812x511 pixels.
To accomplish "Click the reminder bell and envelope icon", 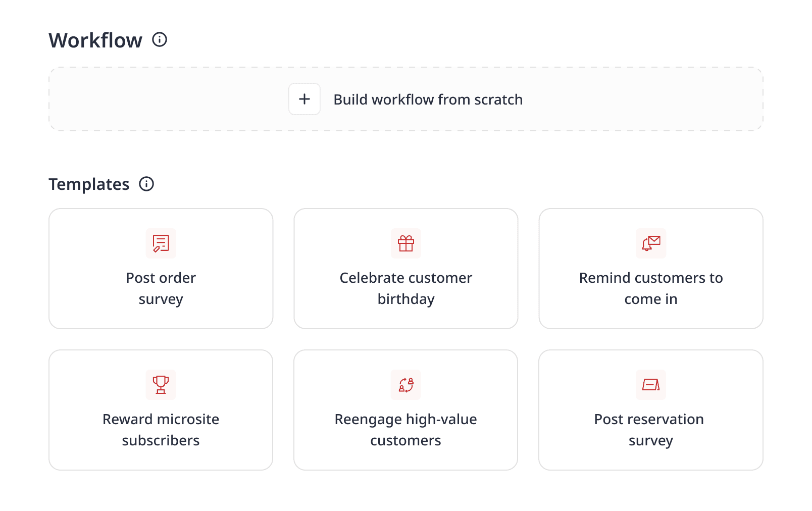I will point(651,243).
